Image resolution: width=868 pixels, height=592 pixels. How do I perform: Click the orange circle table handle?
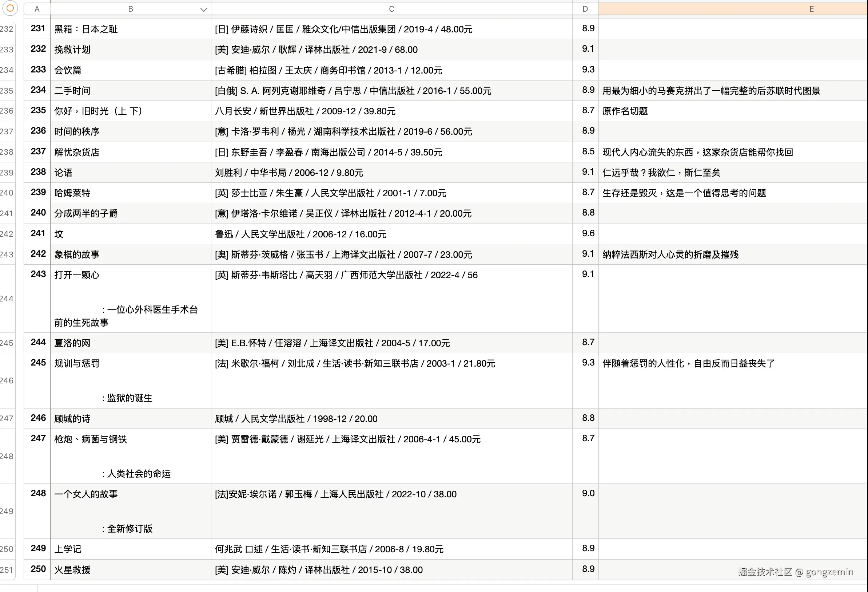pos(10,8)
